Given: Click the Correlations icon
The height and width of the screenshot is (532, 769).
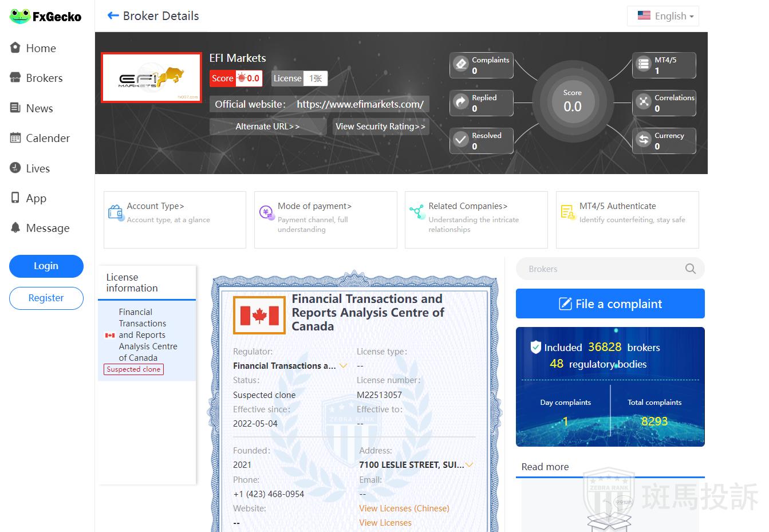Looking at the screenshot, I should (x=644, y=102).
